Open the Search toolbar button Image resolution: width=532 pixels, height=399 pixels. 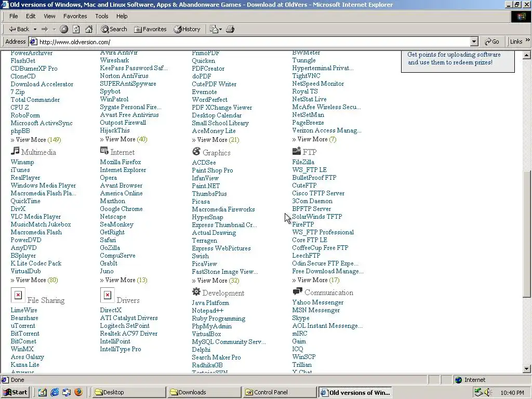pyautogui.click(x=114, y=29)
